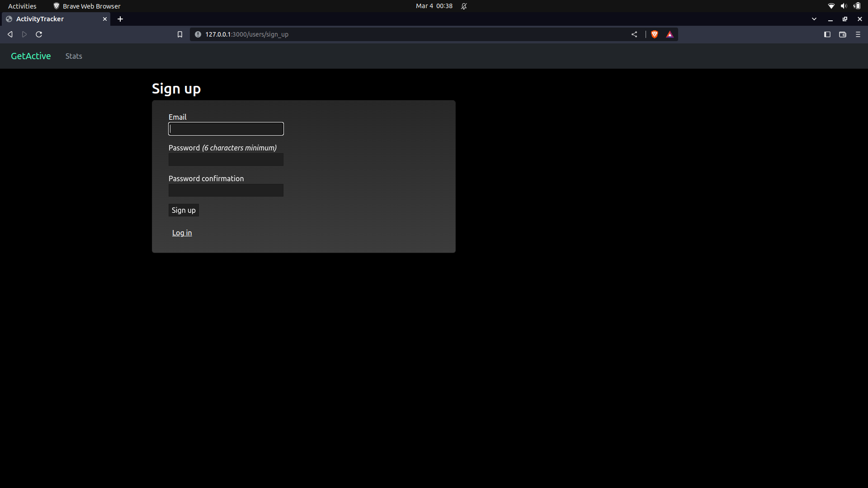Open the Brave Rewards triangle icon
The width and height of the screenshot is (868, 488).
coord(670,34)
